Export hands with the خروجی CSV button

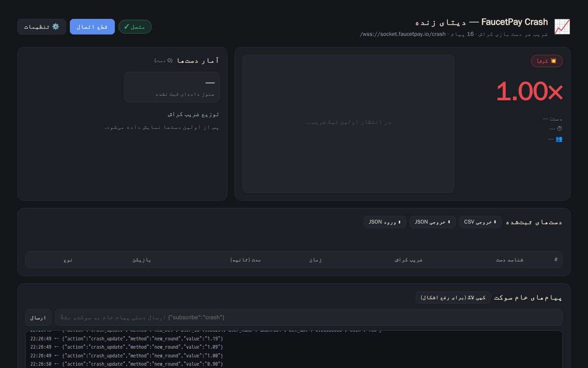tap(481, 222)
